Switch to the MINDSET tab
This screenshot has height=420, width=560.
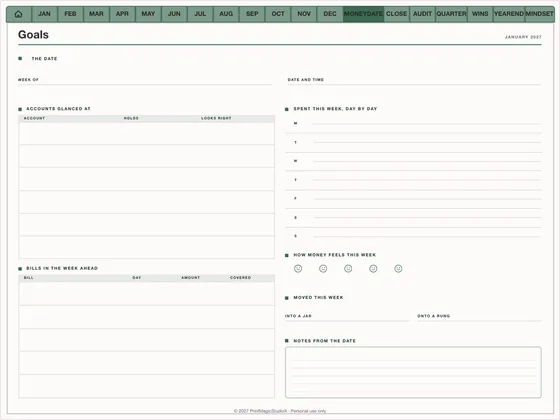(540, 14)
